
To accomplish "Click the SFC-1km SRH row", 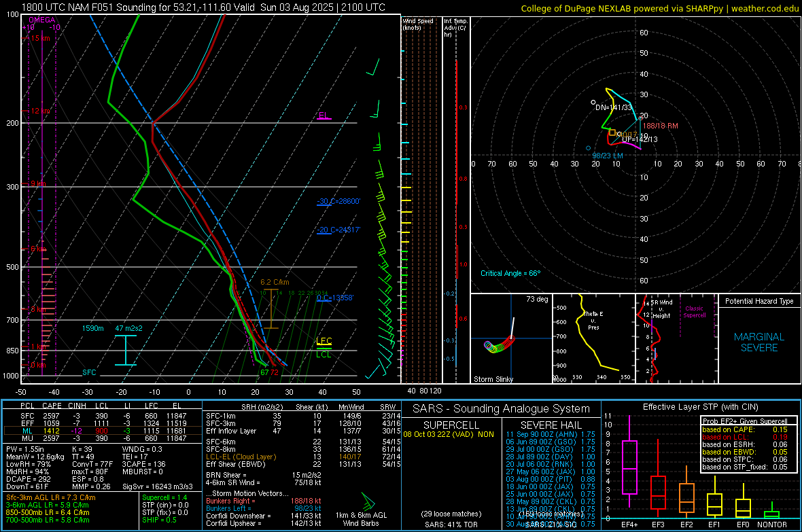I will pyautogui.click(x=303, y=416).
